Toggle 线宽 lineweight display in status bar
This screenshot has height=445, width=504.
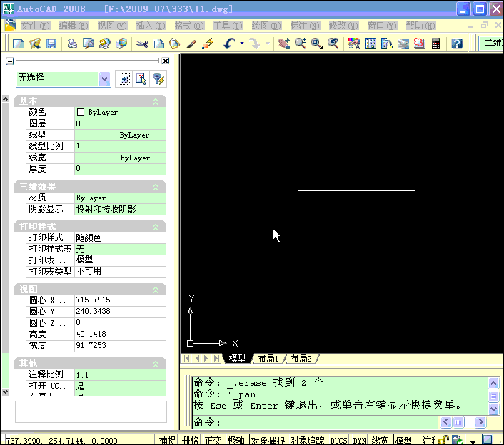380,440
